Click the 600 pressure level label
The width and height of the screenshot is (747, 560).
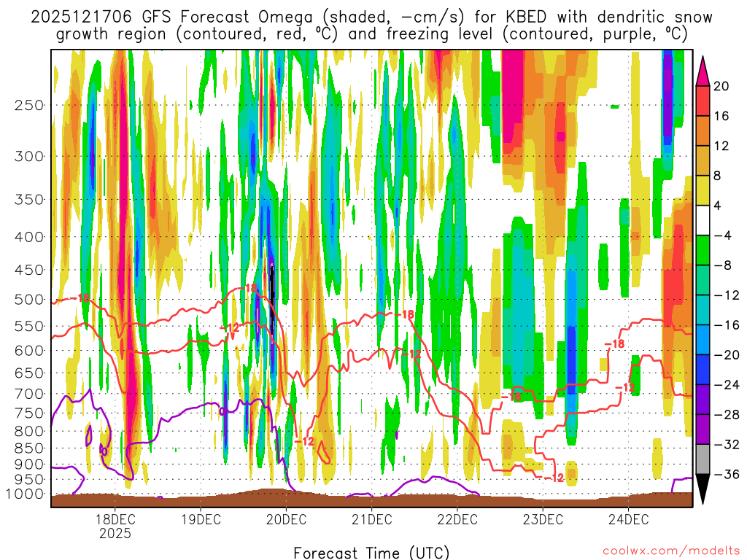click(x=29, y=351)
